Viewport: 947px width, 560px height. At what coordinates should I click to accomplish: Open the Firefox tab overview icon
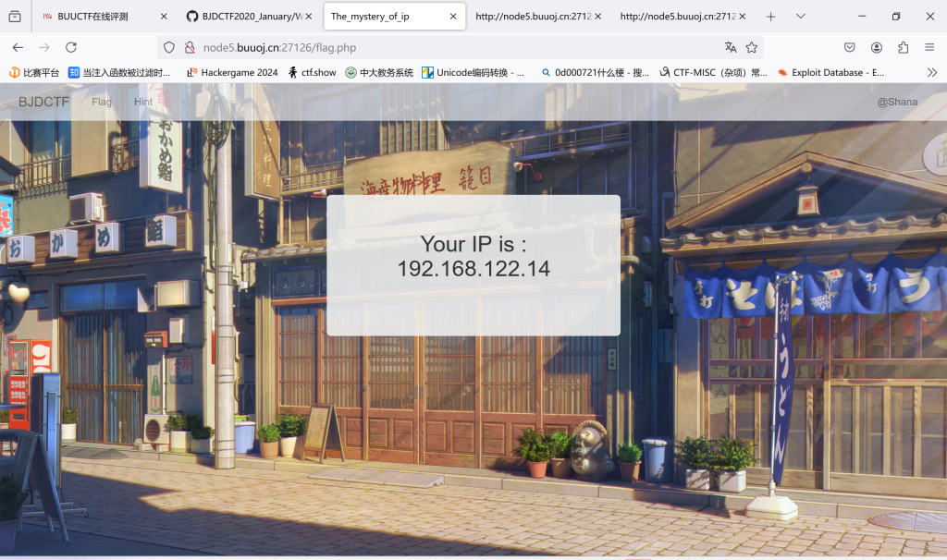point(15,17)
